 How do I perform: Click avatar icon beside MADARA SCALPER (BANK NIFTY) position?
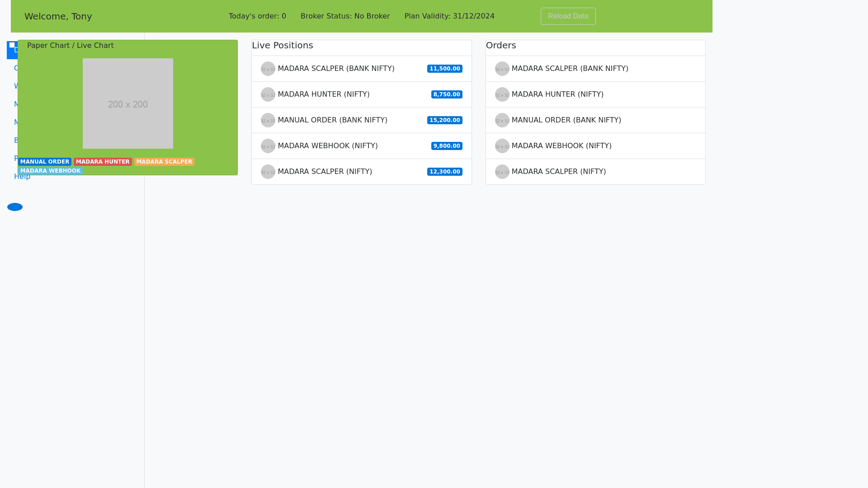pos(268,69)
